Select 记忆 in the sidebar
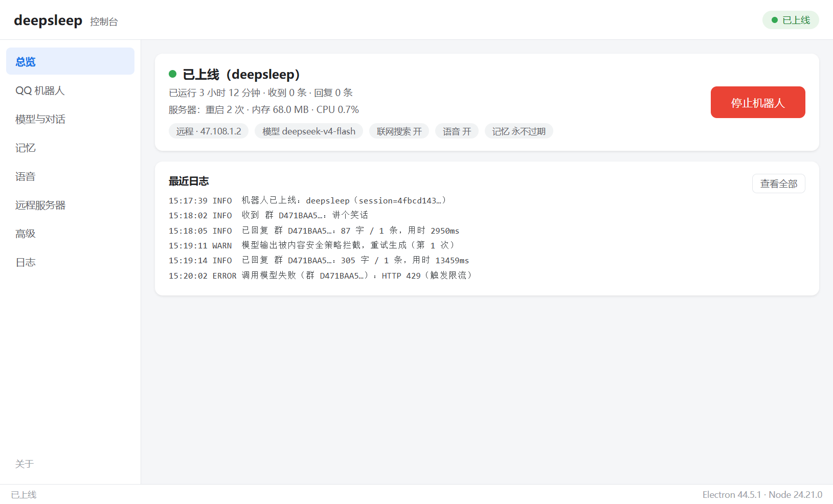Screen dimensions: 833x504 point(70,148)
